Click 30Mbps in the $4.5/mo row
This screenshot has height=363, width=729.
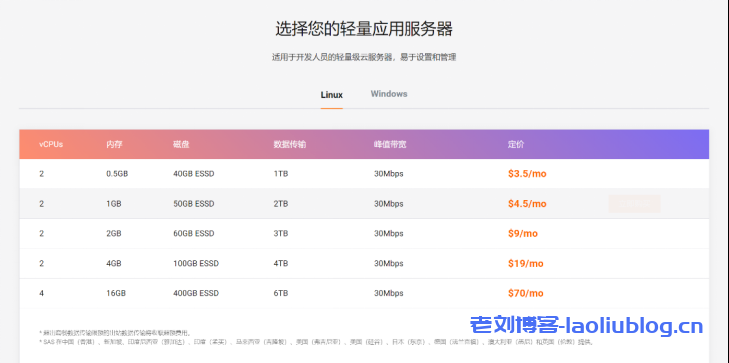click(389, 204)
